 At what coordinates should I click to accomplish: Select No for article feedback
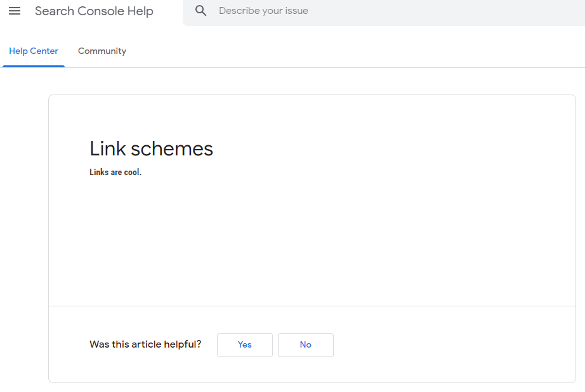tap(306, 344)
